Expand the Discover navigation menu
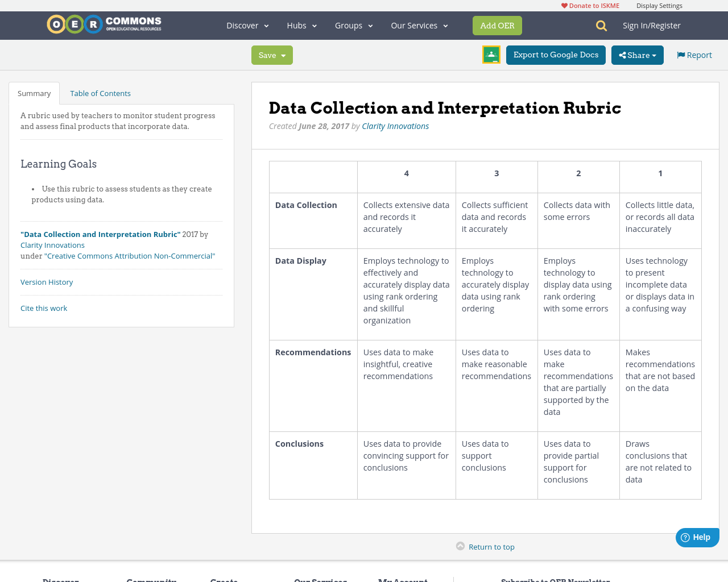Viewport: 728px width, 582px height. [x=247, y=25]
